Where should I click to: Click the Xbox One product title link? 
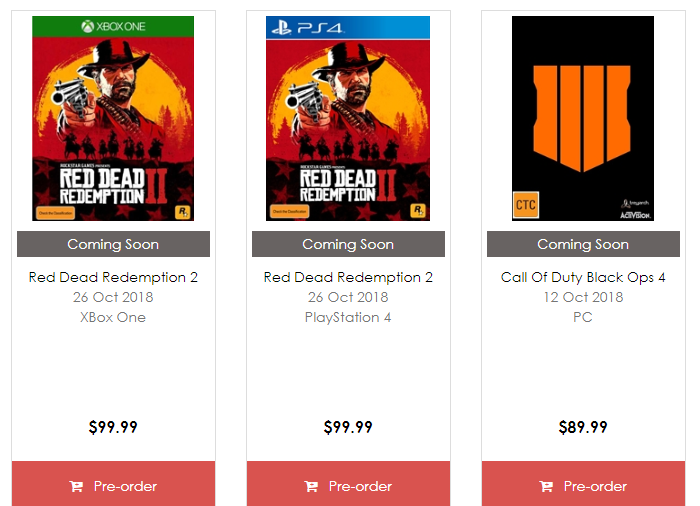113,277
